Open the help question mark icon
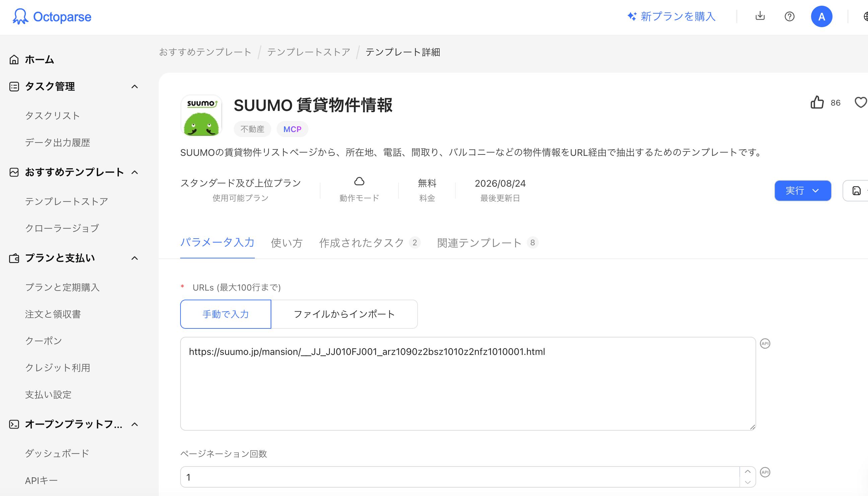Image resolution: width=868 pixels, height=496 pixels. click(x=789, y=16)
